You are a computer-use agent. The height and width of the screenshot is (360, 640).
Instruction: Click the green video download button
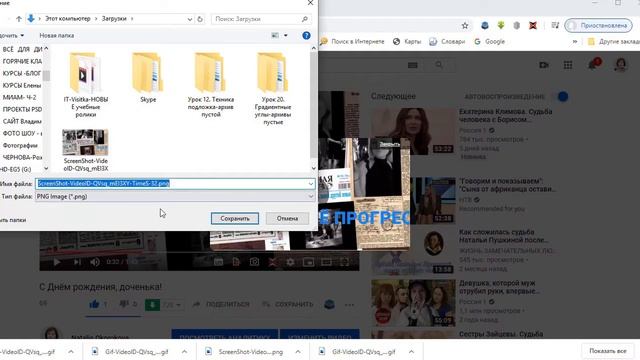tap(152, 304)
